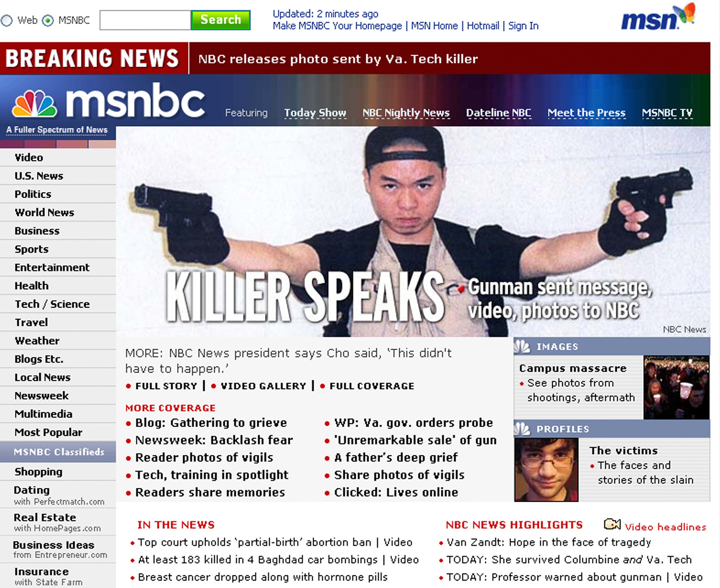Open Tech / Science section
Image resolution: width=720 pixels, height=588 pixels.
52,304
